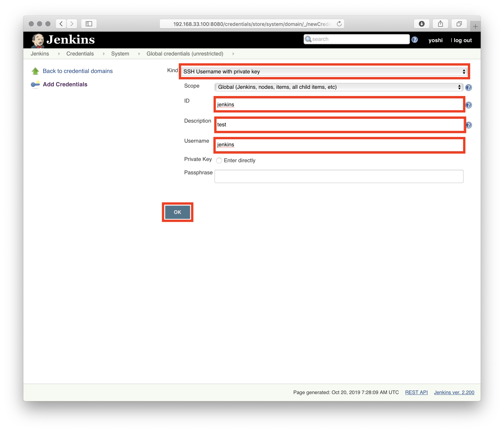Open Safari downloads button
Viewport: 504px width, 432px height.
point(422,24)
